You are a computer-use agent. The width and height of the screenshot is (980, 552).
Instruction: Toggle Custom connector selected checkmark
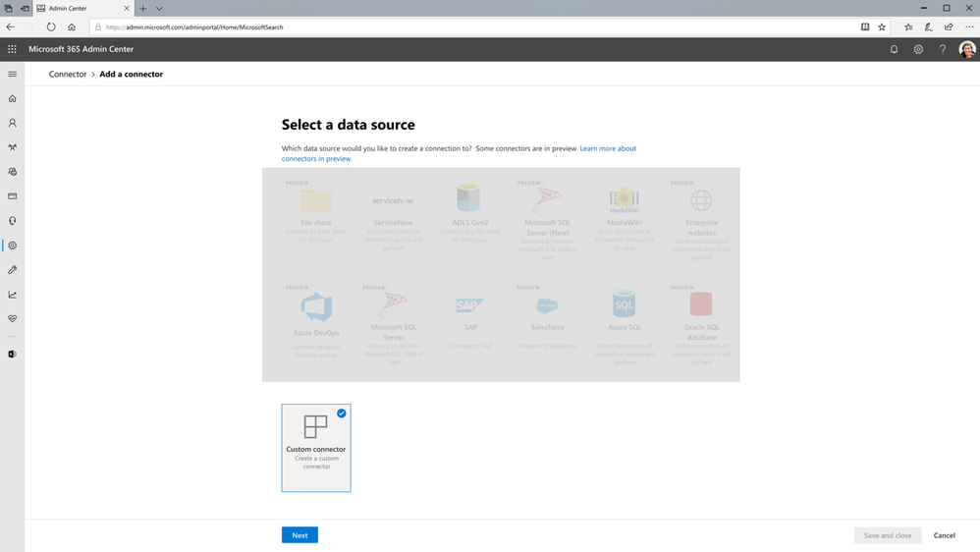tap(342, 414)
